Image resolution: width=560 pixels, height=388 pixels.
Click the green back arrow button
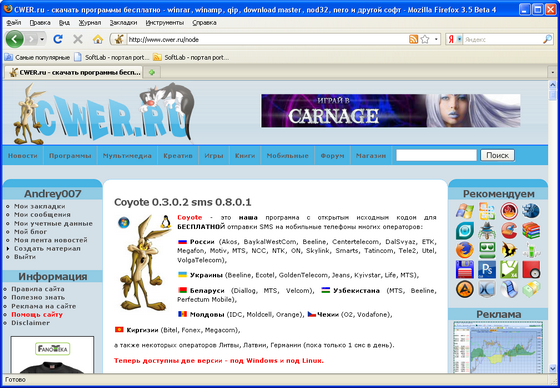[x=15, y=39]
